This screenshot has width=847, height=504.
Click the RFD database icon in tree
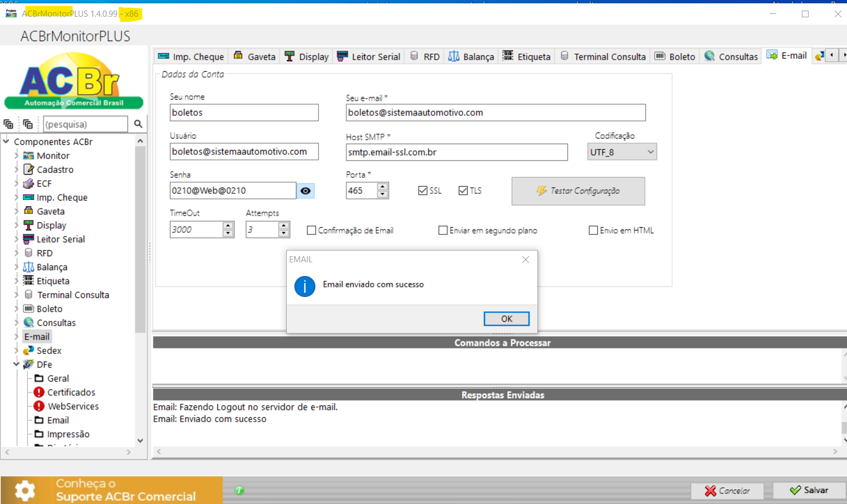click(28, 253)
